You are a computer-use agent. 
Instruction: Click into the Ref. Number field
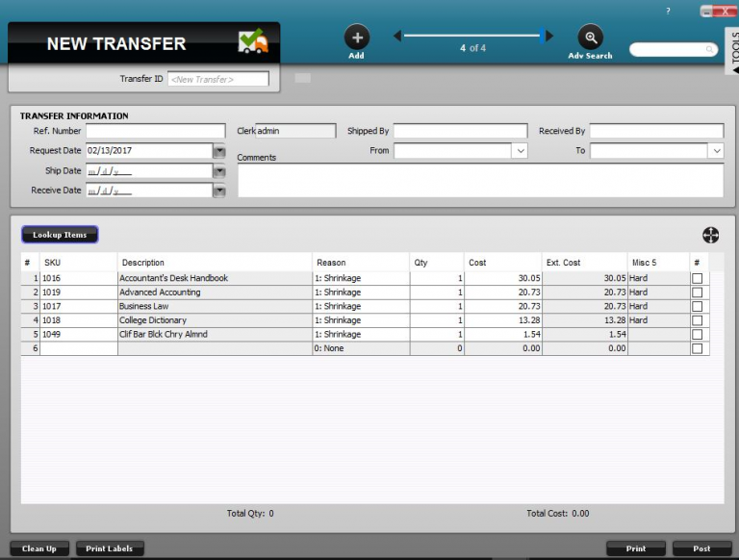[x=155, y=131]
